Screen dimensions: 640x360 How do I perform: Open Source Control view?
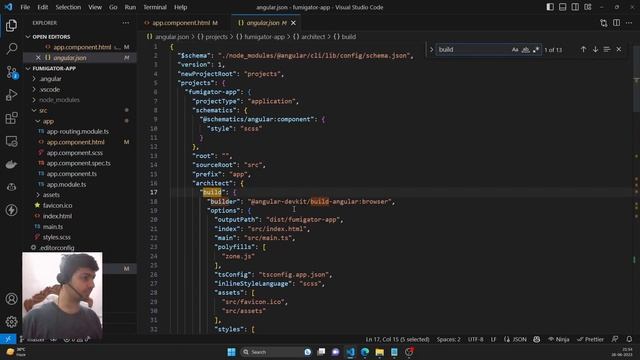[x=11, y=72]
